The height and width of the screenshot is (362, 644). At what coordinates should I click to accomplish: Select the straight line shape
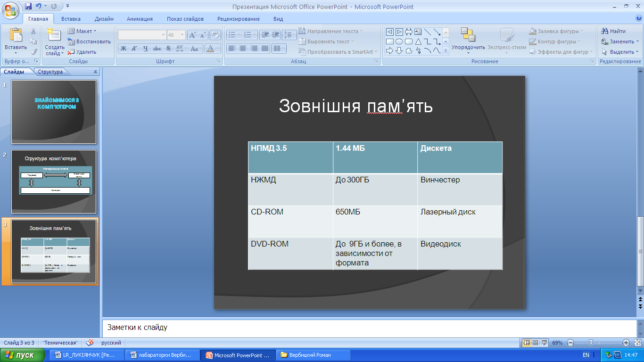[x=428, y=32]
